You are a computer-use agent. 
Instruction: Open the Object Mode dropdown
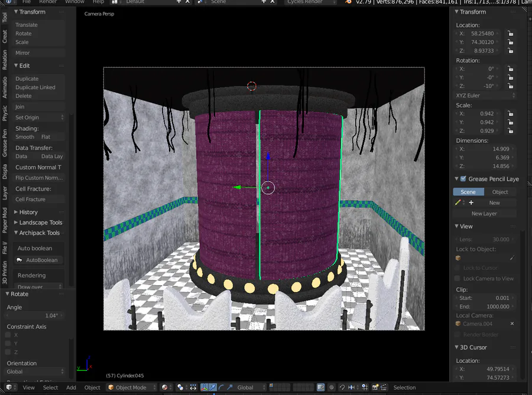pos(132,387)
